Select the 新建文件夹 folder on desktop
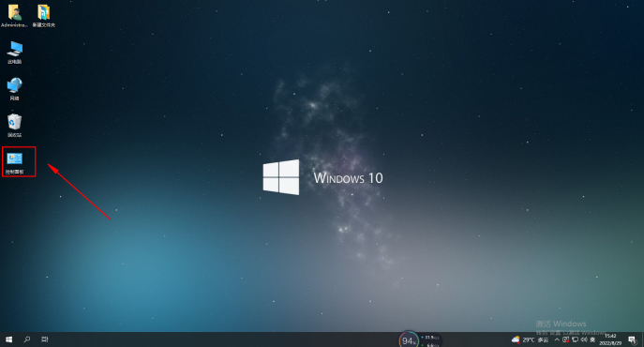 click(x=43, y=16)
